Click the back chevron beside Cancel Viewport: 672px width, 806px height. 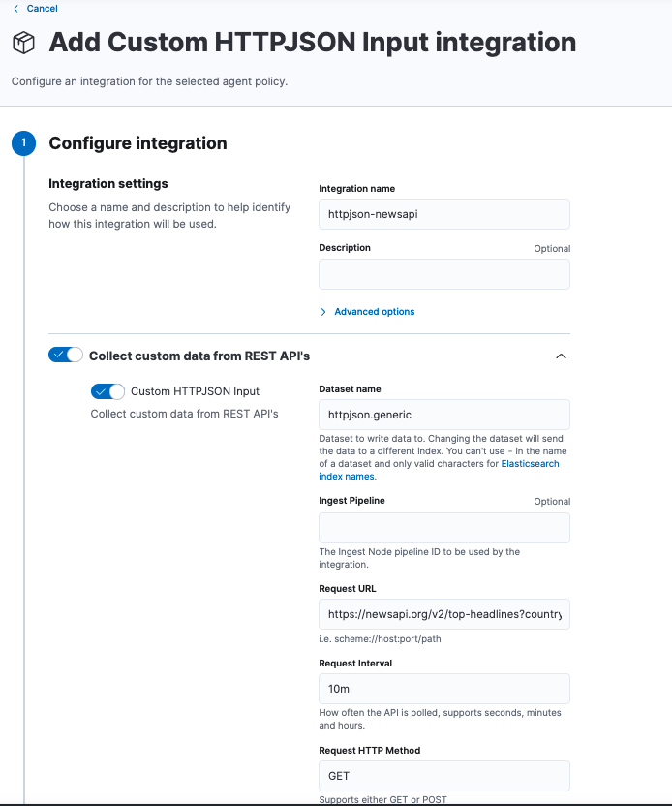[x=14, y=9]
